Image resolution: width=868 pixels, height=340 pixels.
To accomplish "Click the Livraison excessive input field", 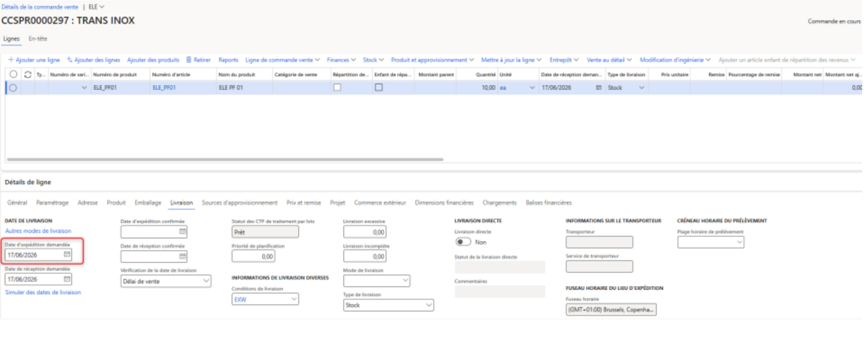I will coord(365,232).
